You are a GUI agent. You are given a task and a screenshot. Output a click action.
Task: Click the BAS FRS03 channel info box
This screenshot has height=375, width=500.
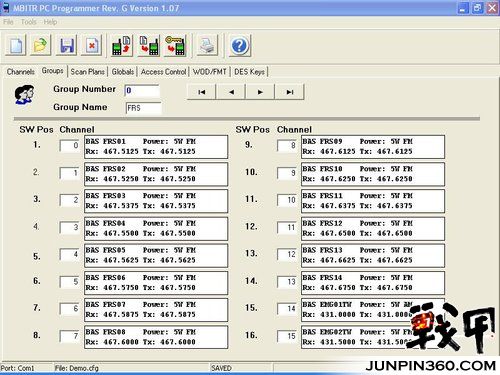pos(156,201)
